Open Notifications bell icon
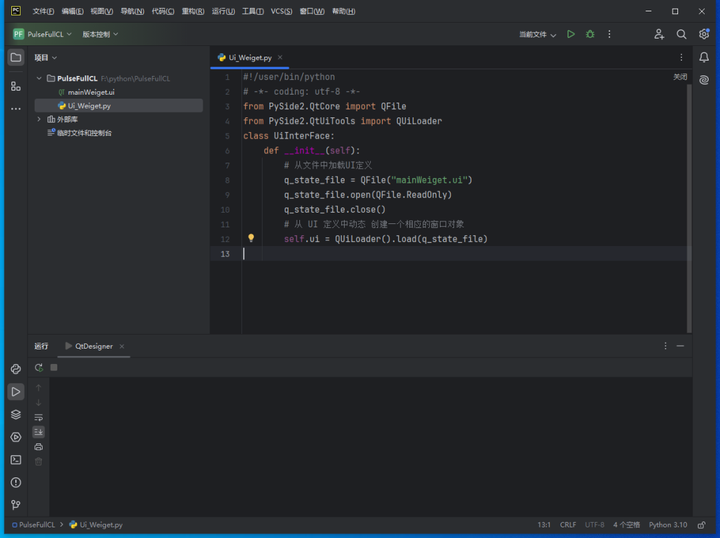 [704, 57]
